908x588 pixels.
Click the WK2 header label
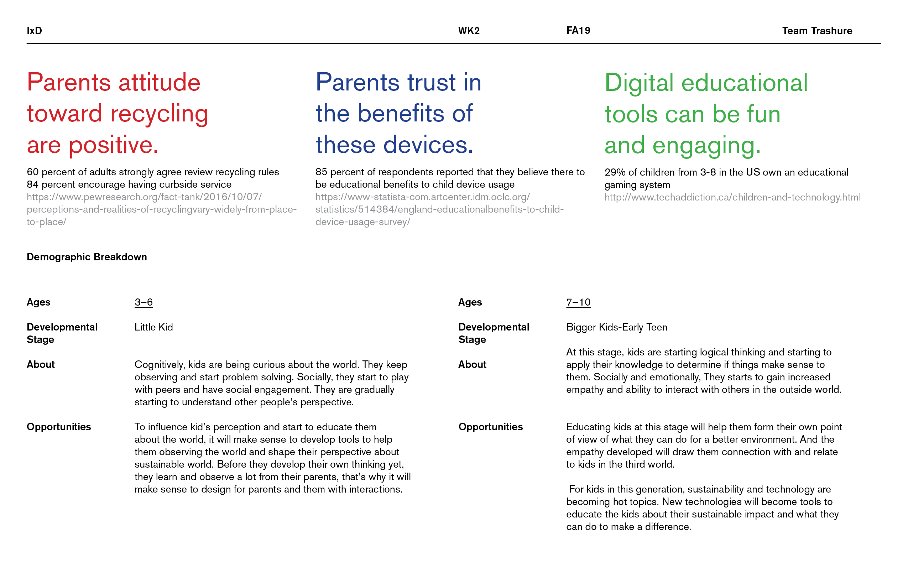[469, 31]
